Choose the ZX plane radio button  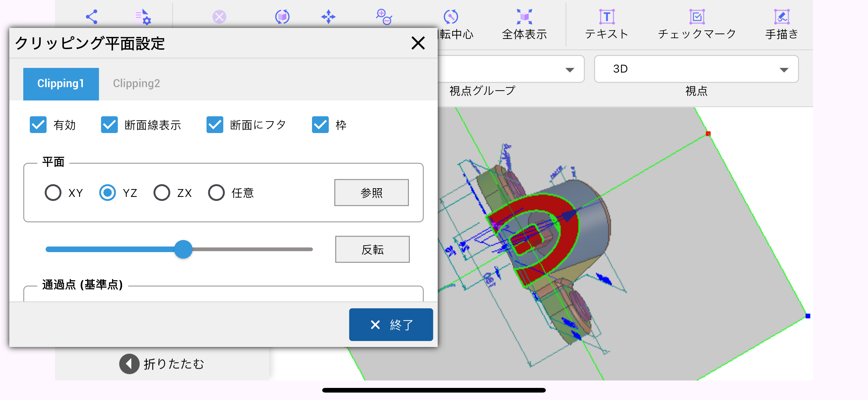[x=162, y=193]
